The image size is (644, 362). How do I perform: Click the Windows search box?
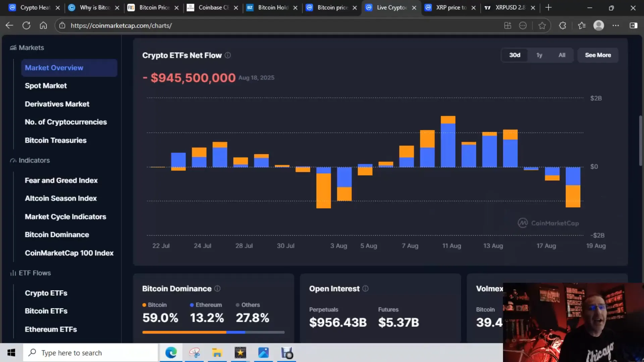(x=91, y=353)
